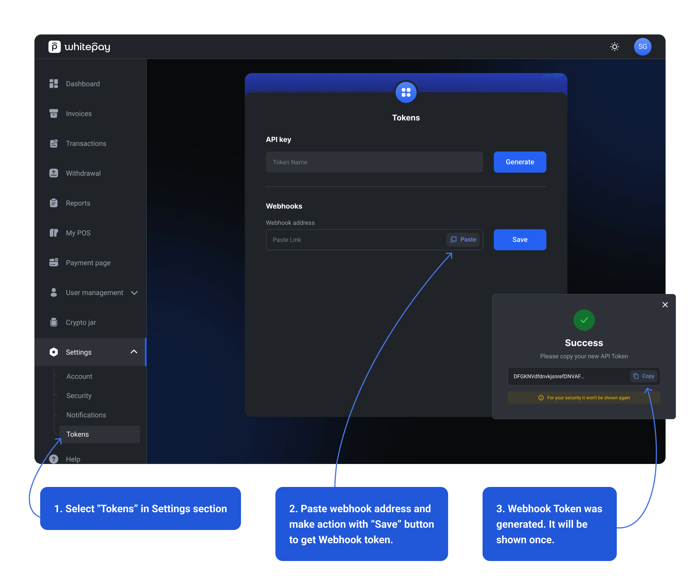This screenshot has height=588, width=700.
Task: Click the Transactions sidebar icon
Action: tap(54, 144)
